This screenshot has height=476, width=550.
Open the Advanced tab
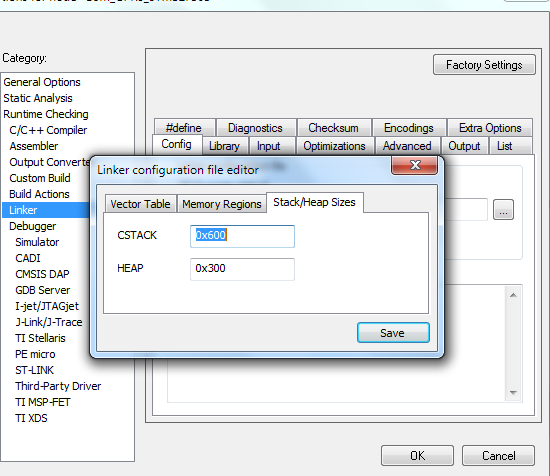coord(407,146)
